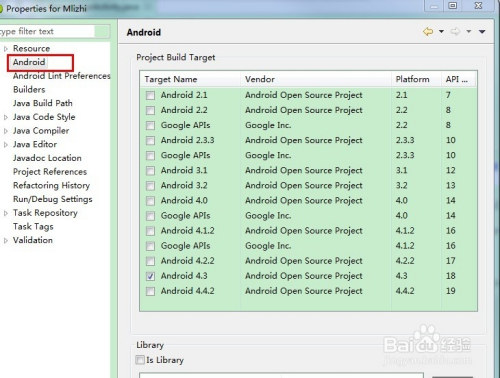Open the view menu triangle at far right
The image size is (500, 378).
(x=482, y=32)
